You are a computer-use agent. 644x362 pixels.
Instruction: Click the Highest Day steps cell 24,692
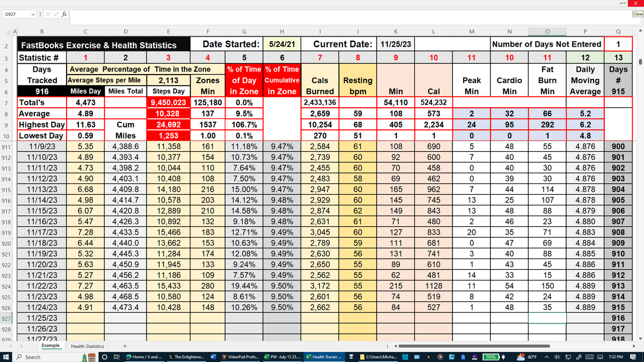[169, 124]
